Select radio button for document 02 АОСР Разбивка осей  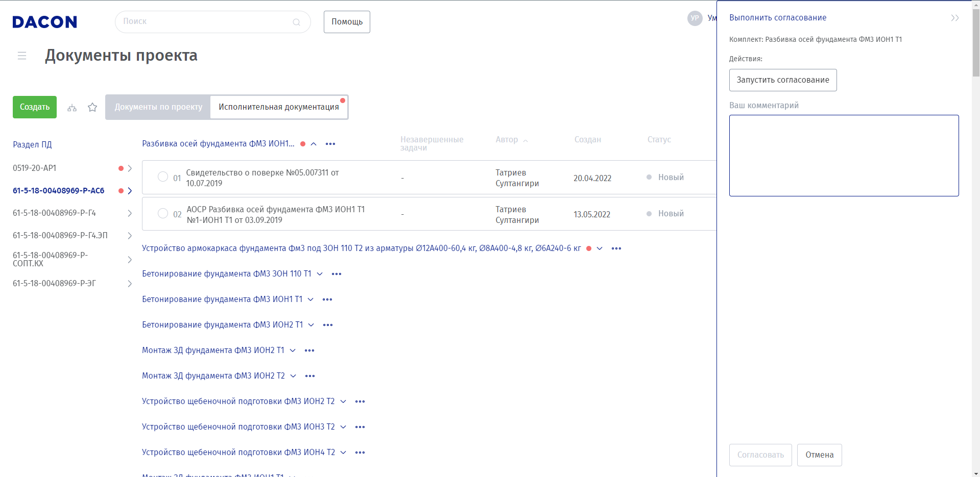click(x=163, y=213)
